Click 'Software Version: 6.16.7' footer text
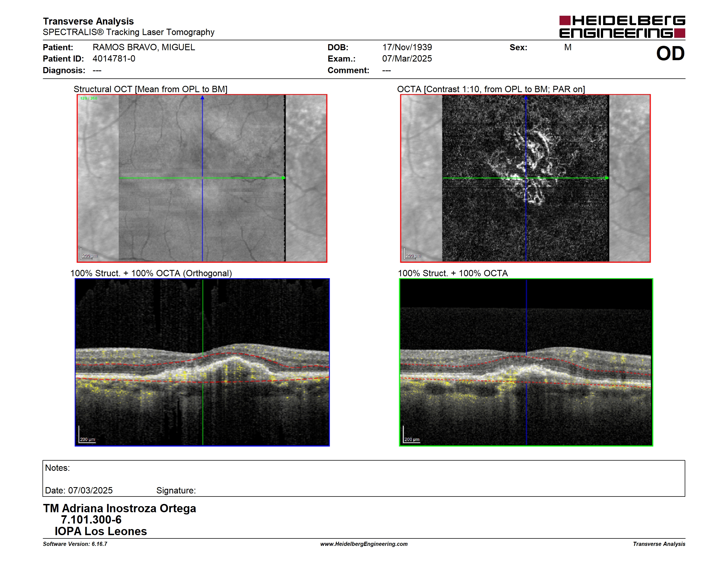The height and width of the screenshot is (563, 728). 75,544
